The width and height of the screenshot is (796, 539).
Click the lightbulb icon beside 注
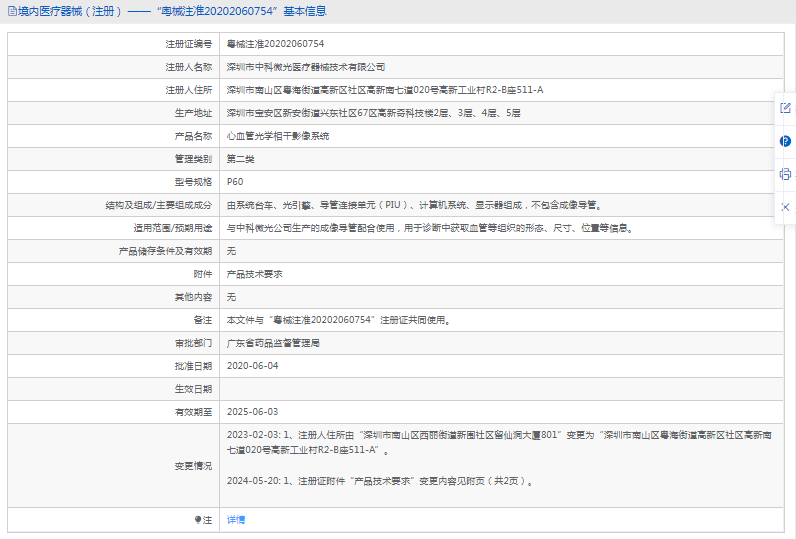click(198, 520)
